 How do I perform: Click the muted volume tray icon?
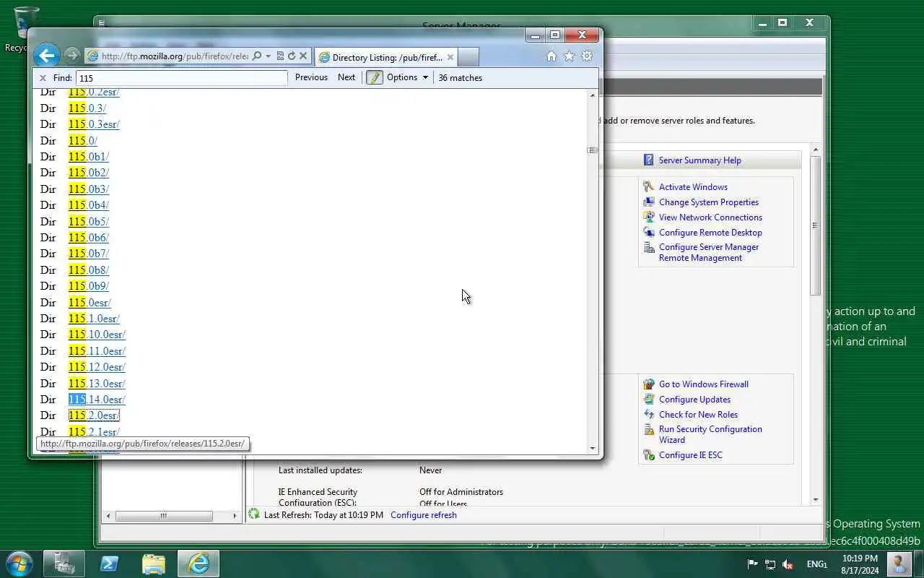tap(788, 564)
